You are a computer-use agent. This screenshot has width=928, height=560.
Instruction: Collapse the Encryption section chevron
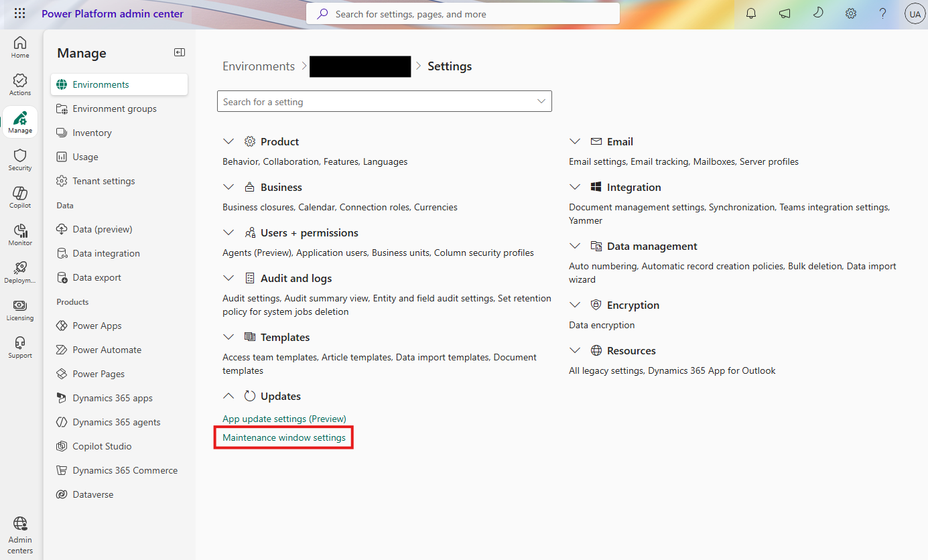tap(575, 305)
